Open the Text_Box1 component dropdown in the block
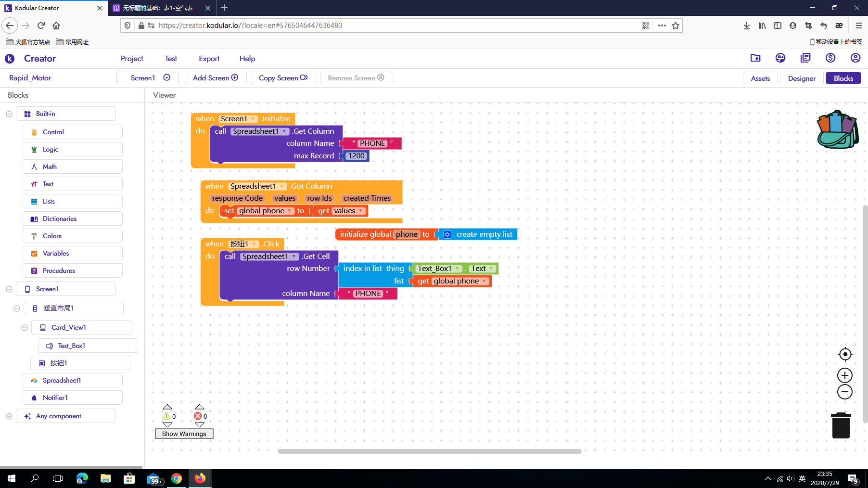 (457, 269)
